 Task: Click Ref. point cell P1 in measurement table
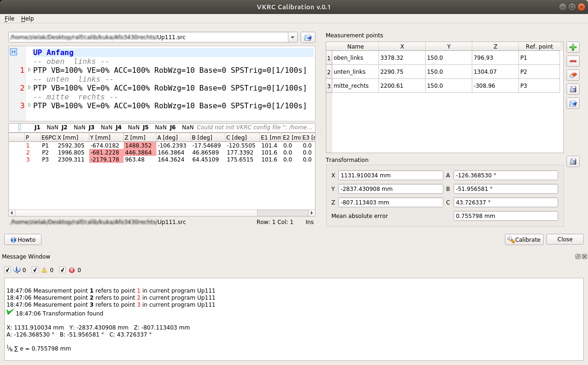tap(539, 58)
